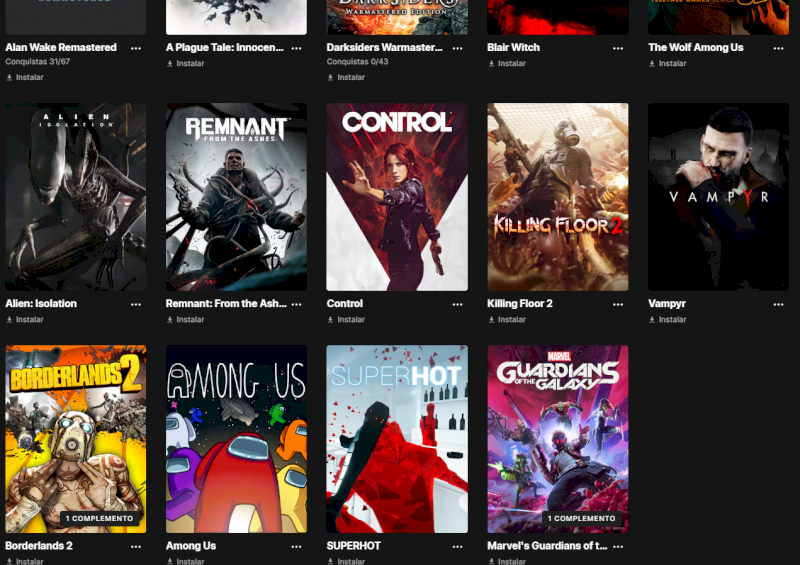The height and width of the screenshot is (565, 800).
Task: Open the SUPERHOT cover art
Action: coord(397,439)
